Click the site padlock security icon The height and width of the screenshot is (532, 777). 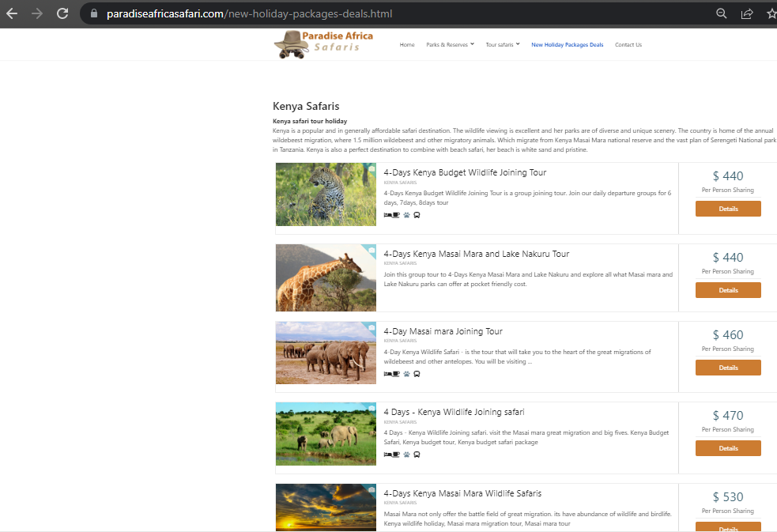pos(93,13)
